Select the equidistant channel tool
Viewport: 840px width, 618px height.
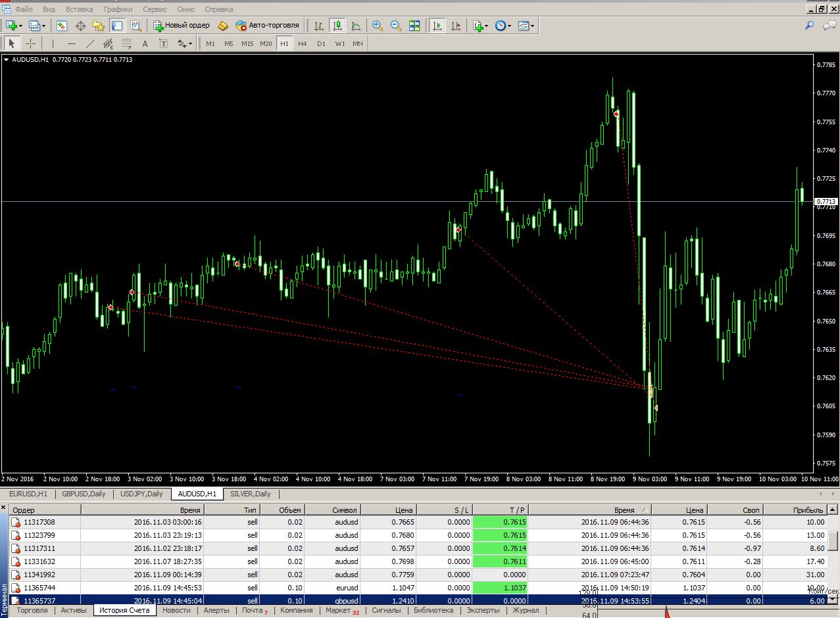pyautogui.click(x=108, y=43)
